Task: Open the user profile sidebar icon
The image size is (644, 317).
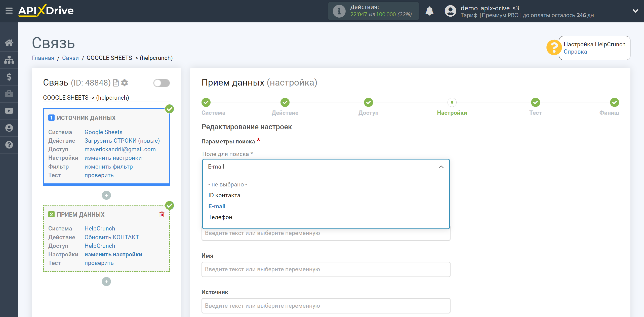Action: coord(9,128)
